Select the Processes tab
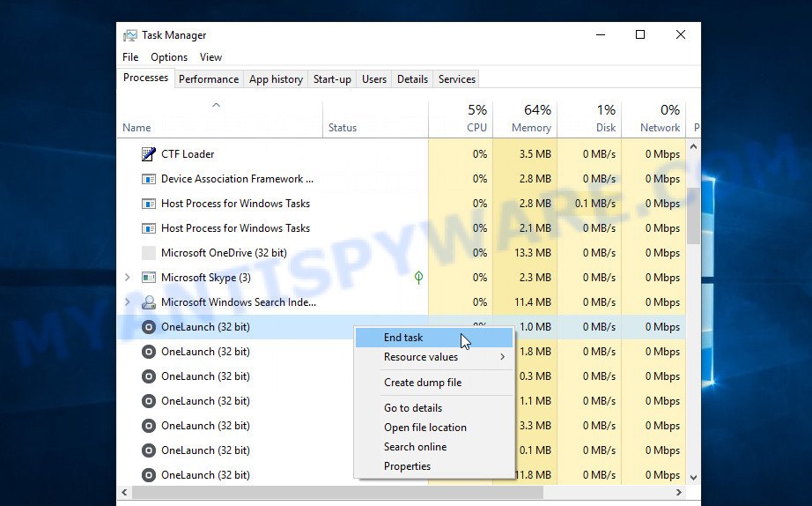 (x=145, y=78)
